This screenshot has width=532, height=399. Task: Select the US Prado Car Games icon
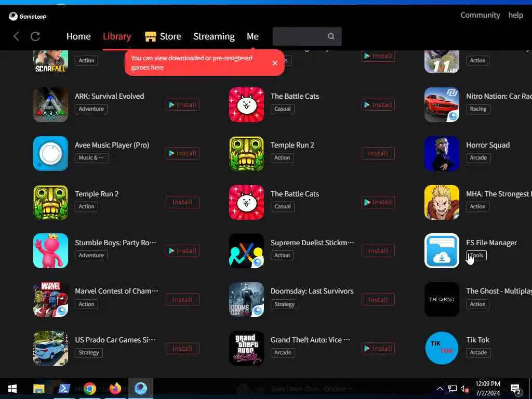(50, 349)
